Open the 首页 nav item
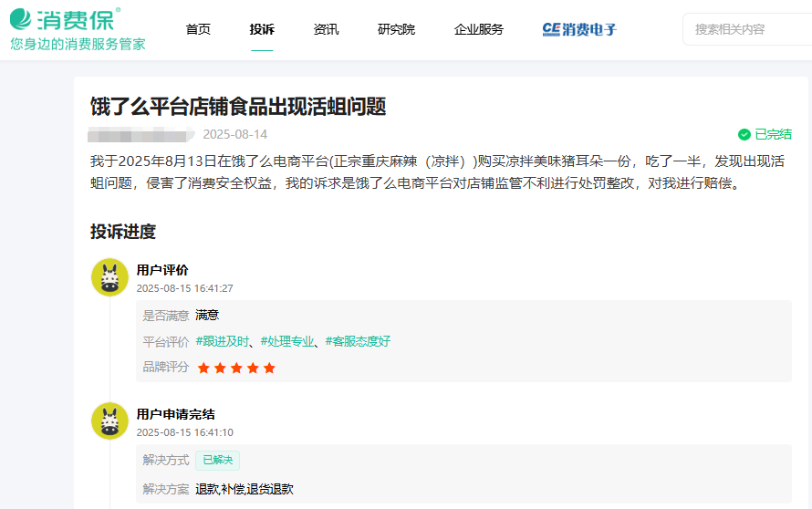 pos(198,29)
